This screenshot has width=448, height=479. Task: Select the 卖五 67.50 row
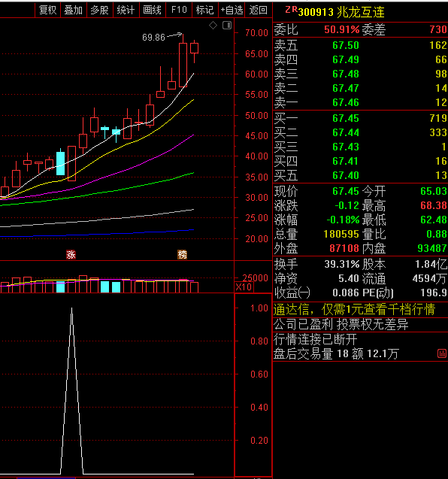360,45
